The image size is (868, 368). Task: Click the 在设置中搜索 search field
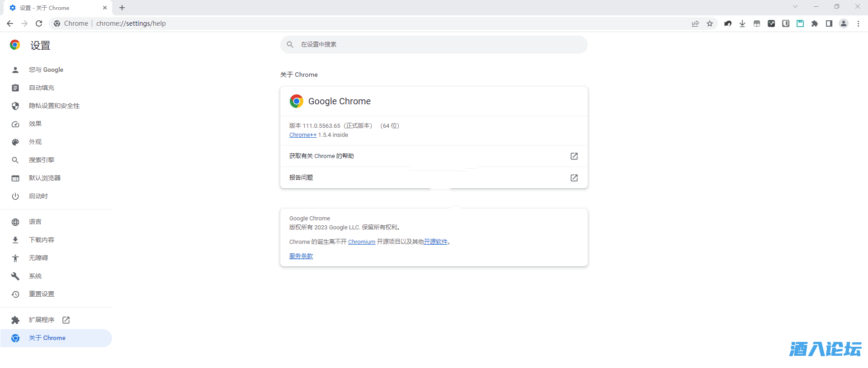(x=434, y=45)
